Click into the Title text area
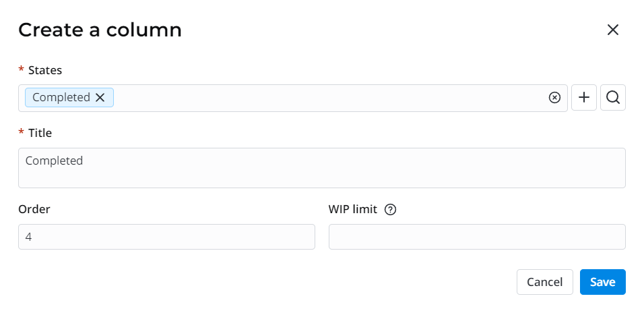The width and height of the screenshot is (644, 311). (x=321, y=168)
